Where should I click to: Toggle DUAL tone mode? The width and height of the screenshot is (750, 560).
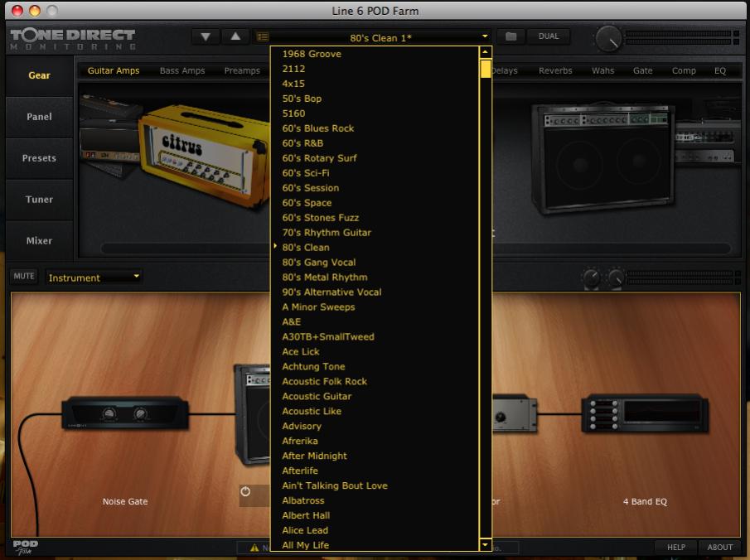coord(548,36)
